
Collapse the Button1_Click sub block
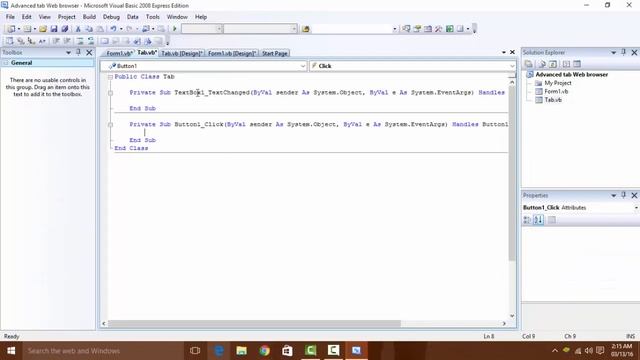point(110,124)
